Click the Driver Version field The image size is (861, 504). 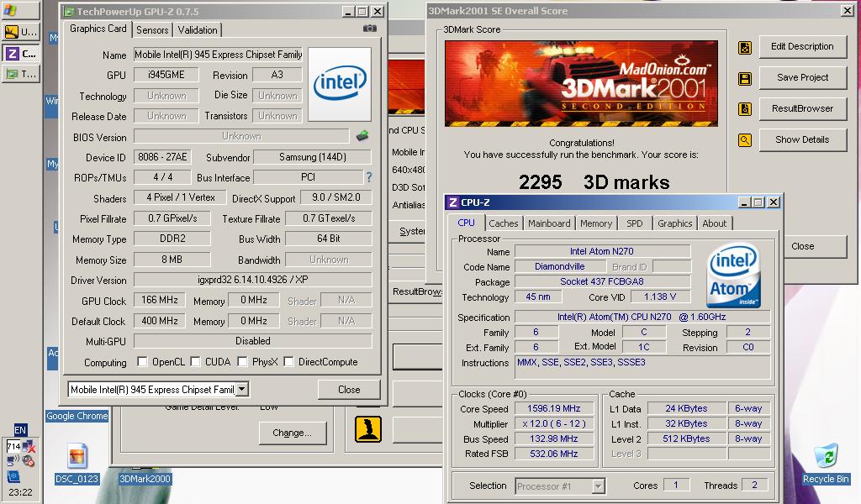pyautogui.click(x=252, y=280)
